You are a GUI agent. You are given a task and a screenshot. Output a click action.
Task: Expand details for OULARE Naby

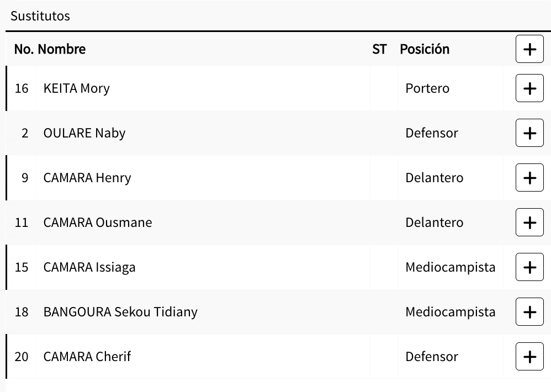tap(529, 133)
